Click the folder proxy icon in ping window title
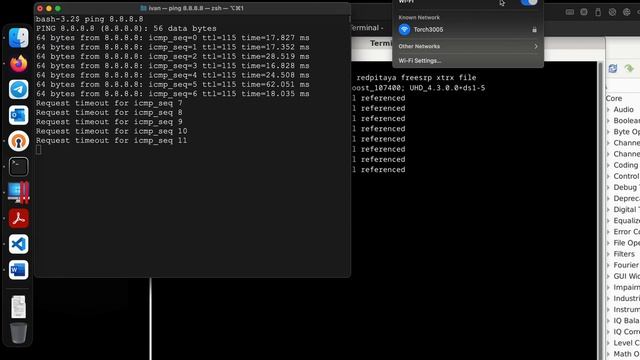The width and height of the screenshot is (640, 360). pyautogui.click(x=143, y=8)
